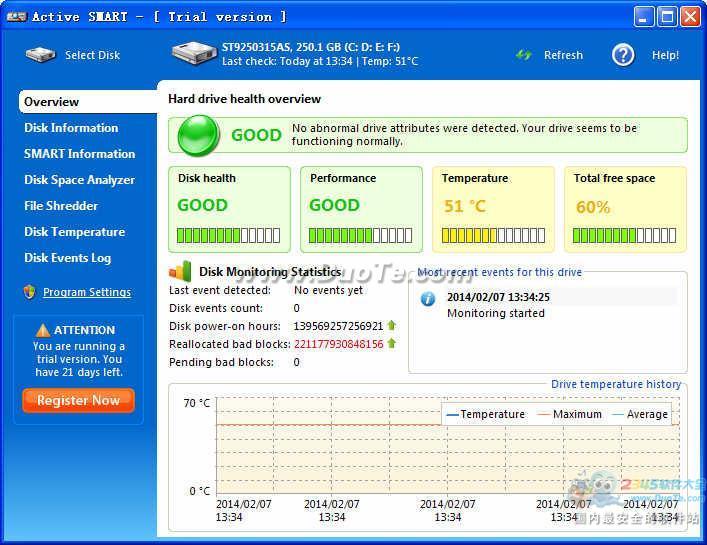The width and height of the screenshot is (707, 545).
Task: Click the arrow beside Disk power-on hours value
Action: pos(391,325)
